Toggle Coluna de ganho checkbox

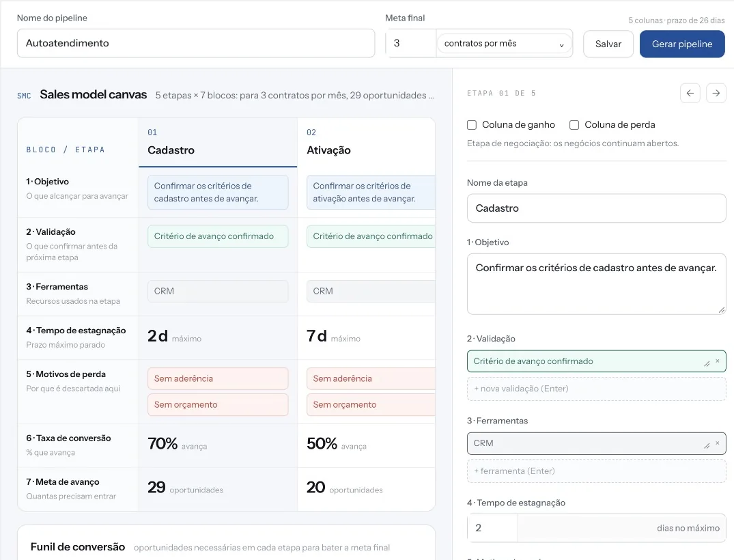472,125
